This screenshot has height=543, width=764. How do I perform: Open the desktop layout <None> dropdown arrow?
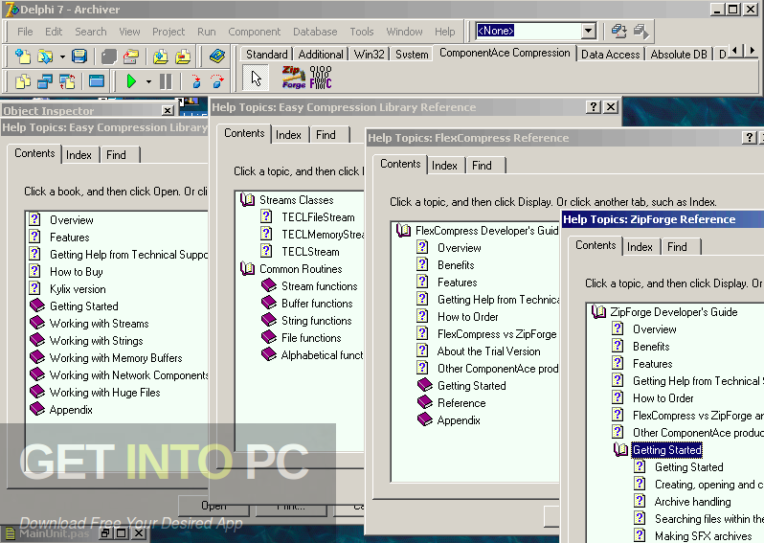tap(589, 31)
